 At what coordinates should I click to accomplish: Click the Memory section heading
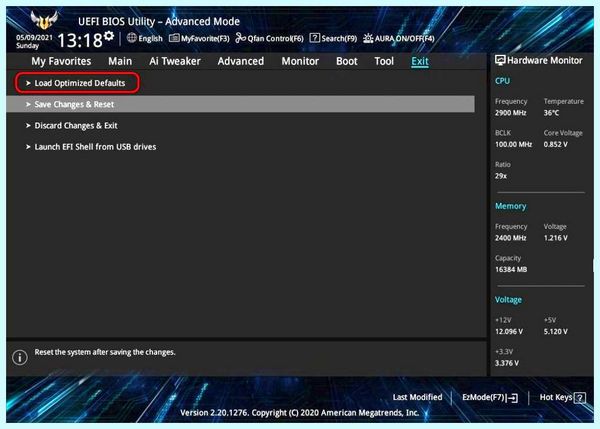(510, 206)
